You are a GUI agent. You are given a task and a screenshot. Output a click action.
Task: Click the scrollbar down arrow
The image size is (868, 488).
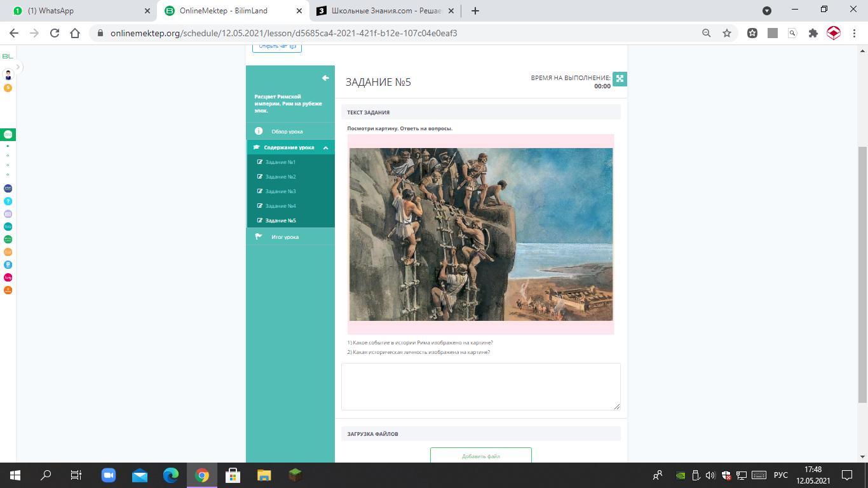862,457
